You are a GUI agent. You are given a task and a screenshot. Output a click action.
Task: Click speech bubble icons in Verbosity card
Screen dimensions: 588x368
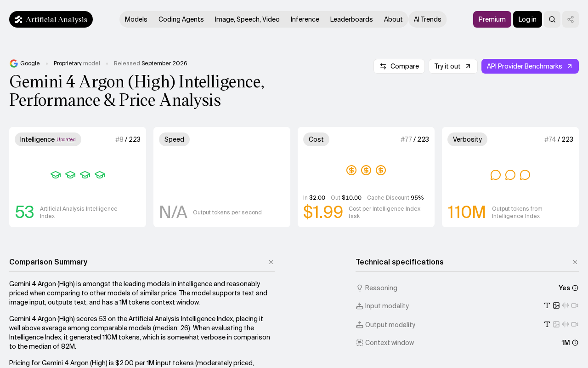pyautogui.click(x=510, y=175)
